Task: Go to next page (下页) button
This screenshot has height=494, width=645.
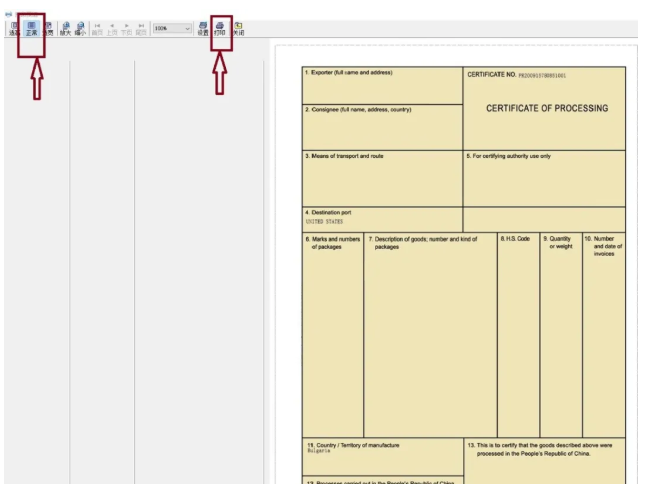Action: [127, 28]
